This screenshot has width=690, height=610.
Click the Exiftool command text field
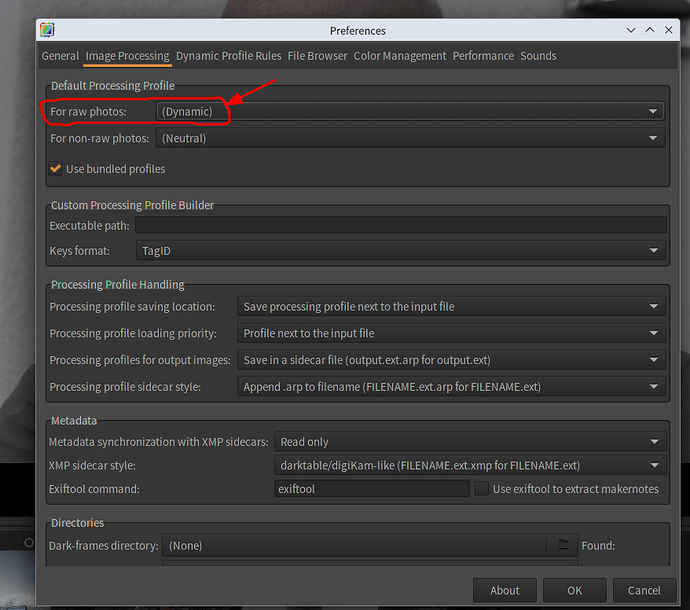tap(372, 489)
